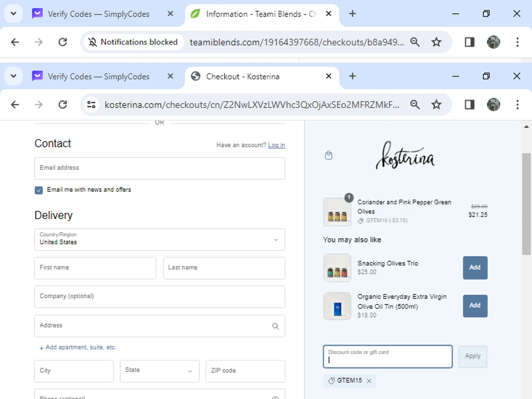Image resolution: width=532 pixels, height=399 pixels.
Task: Click the Log in link
Action: coord(277,145)
